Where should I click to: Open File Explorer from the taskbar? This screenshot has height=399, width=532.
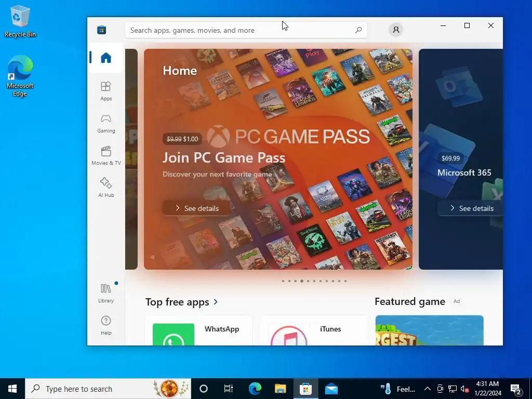tap(280, 389)
